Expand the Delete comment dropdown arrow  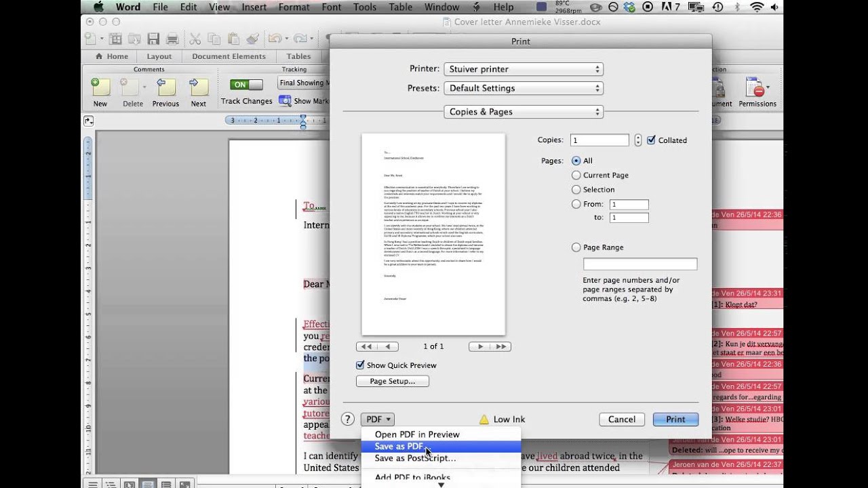point(144,87)
